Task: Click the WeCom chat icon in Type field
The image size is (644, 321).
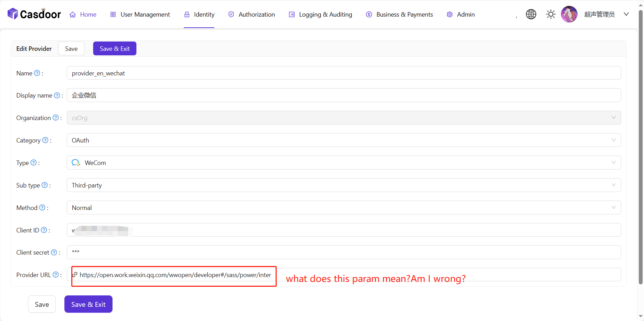Action: point(76,163)
